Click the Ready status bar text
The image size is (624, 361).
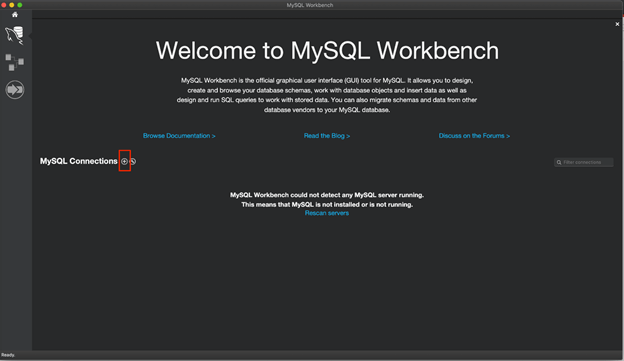(x=8, y=355)
